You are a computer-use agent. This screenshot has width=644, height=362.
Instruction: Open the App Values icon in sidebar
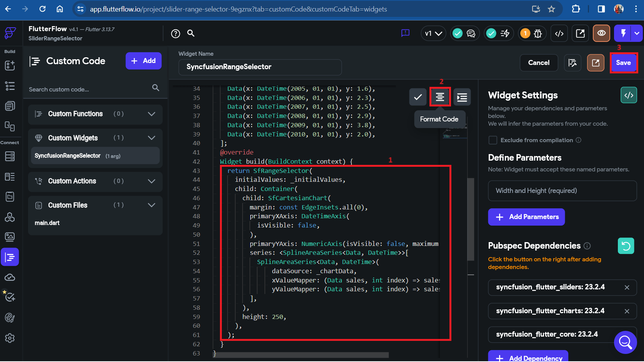click(x=10, y=197)
